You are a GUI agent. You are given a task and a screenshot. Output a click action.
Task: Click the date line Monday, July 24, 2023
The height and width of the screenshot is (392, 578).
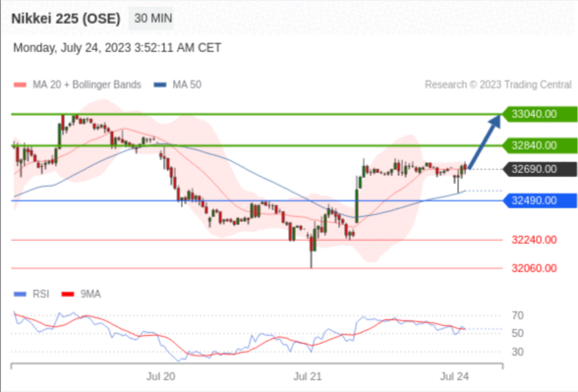click(117, 48)
